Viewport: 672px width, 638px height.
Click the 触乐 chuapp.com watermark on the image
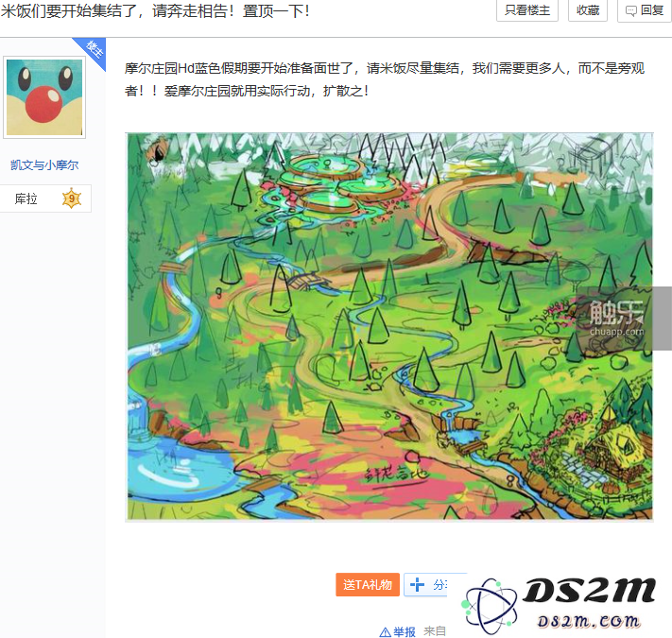[x=616, y=318]
